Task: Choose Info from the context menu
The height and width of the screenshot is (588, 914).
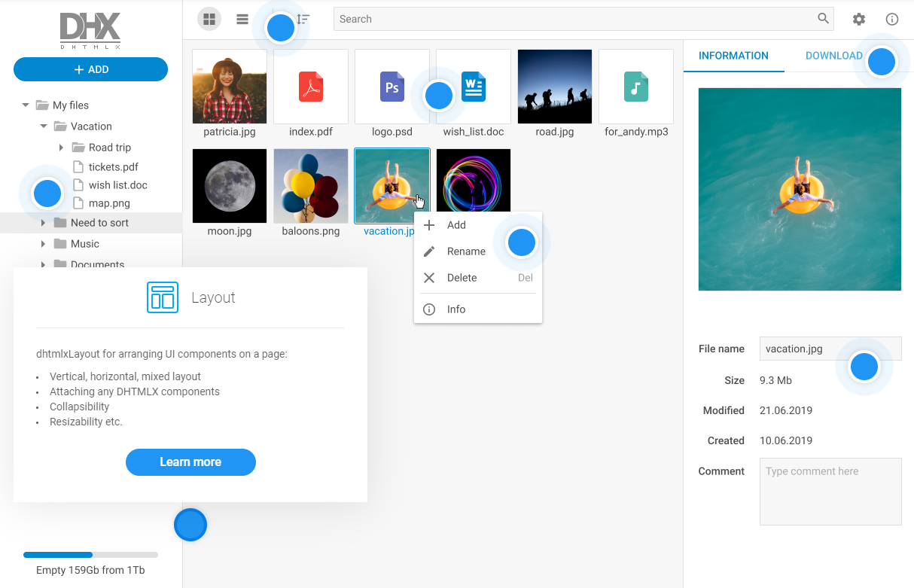Action: click(456, 309)
